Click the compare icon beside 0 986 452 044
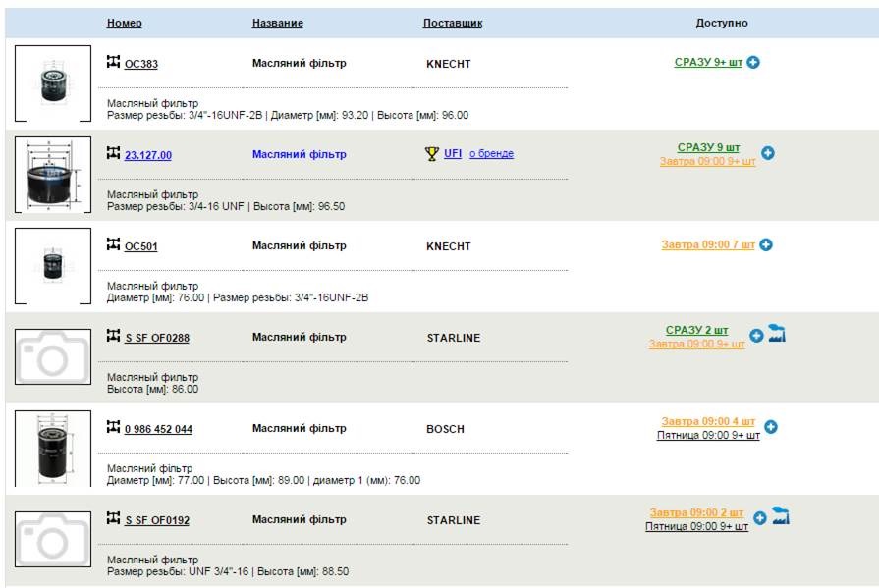This screenshot has width=879, height=588. point(113,428)
